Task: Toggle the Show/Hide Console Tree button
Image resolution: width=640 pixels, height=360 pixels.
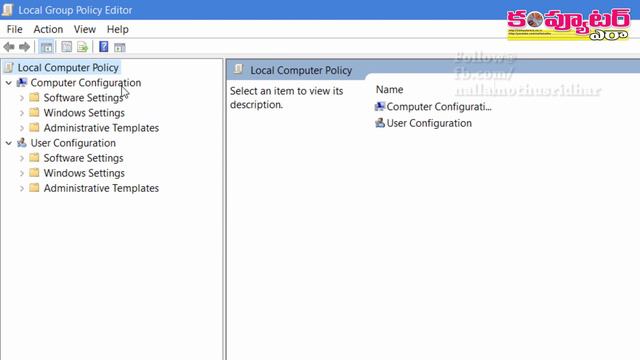Action: [x=47, y=47]
